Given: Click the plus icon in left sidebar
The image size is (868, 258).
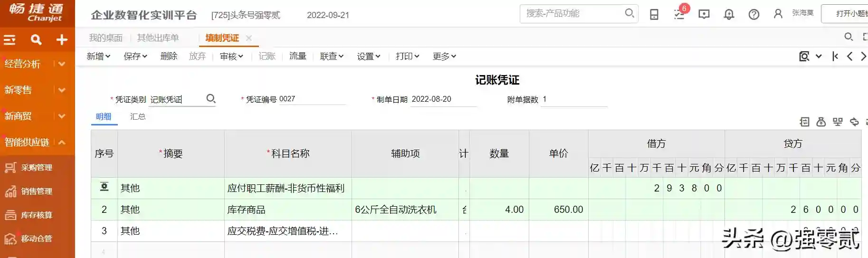Looking at the screenshot, I should [62, 40].
